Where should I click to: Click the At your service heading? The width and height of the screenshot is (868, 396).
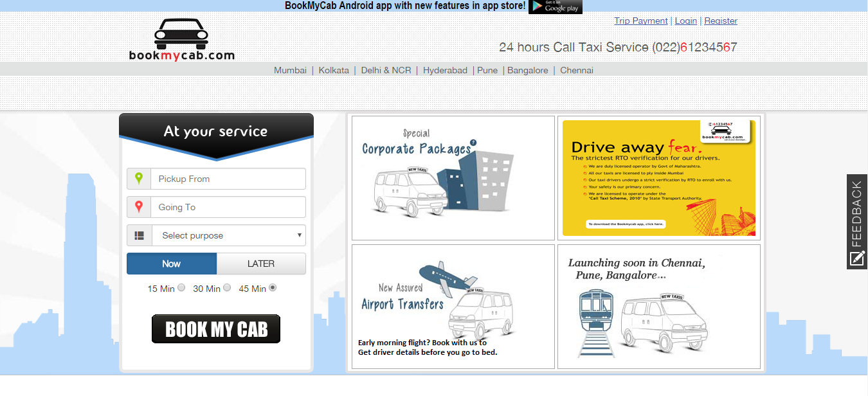pos(216,131)
